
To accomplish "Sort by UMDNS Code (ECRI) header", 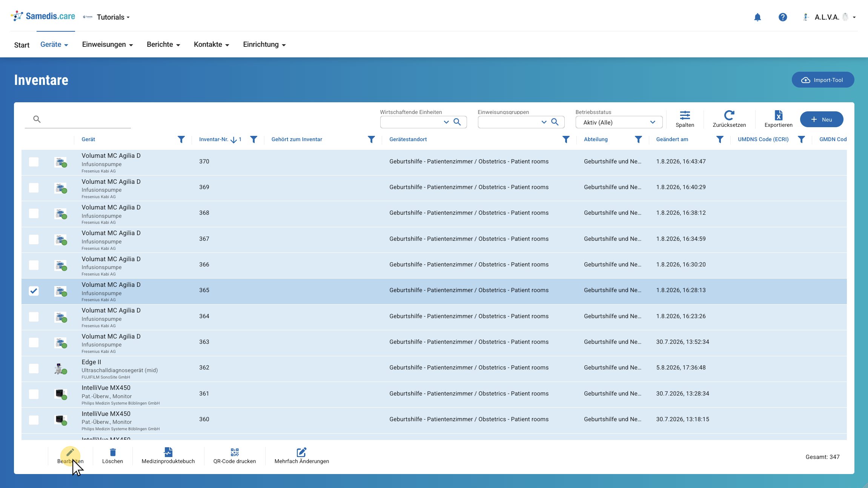I will pos(763,140).
